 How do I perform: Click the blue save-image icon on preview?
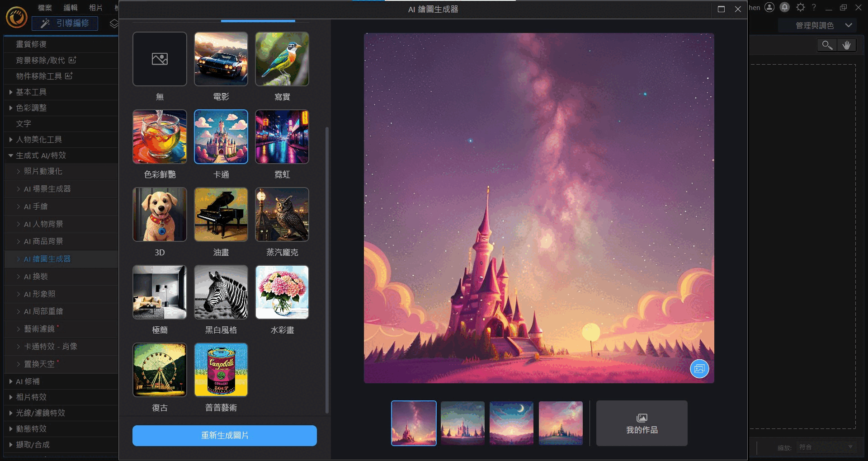699,369
